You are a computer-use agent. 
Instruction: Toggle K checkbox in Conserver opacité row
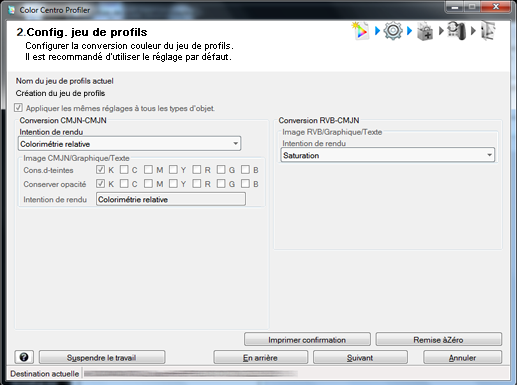point(100,184)
